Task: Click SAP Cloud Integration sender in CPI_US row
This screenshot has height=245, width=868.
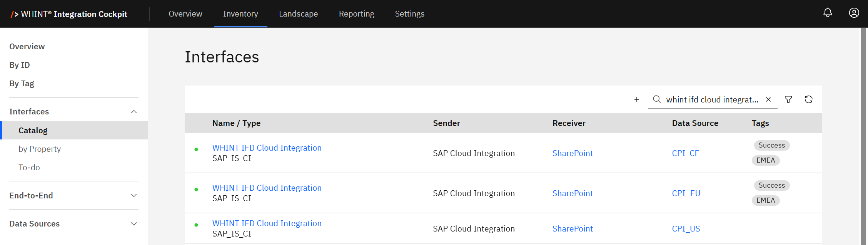Action: click(474, 229)
